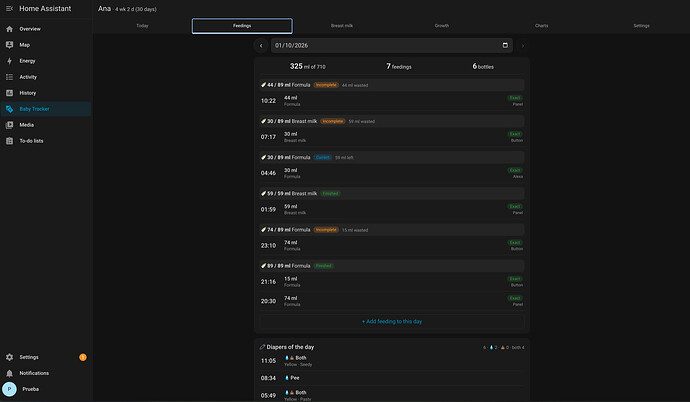Go to the next day with right arrow

pos(522,46)
